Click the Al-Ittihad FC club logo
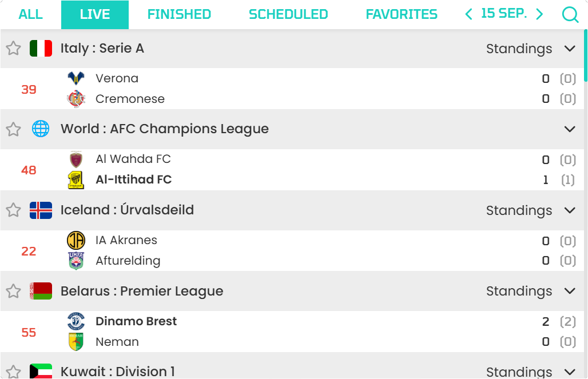The height and width of the screenshot is (379, 588). (x=76, y=180)
